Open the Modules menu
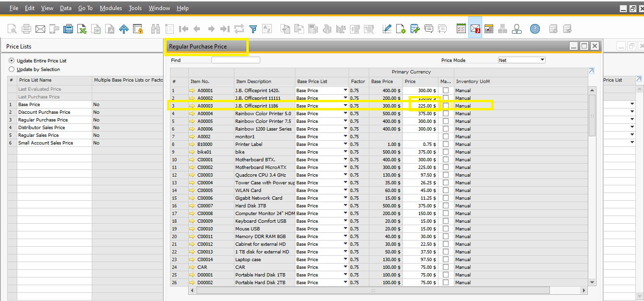 pos(110,8)
